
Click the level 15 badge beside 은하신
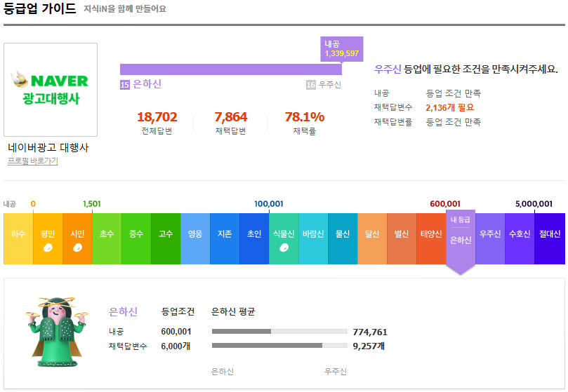point(125,84)
